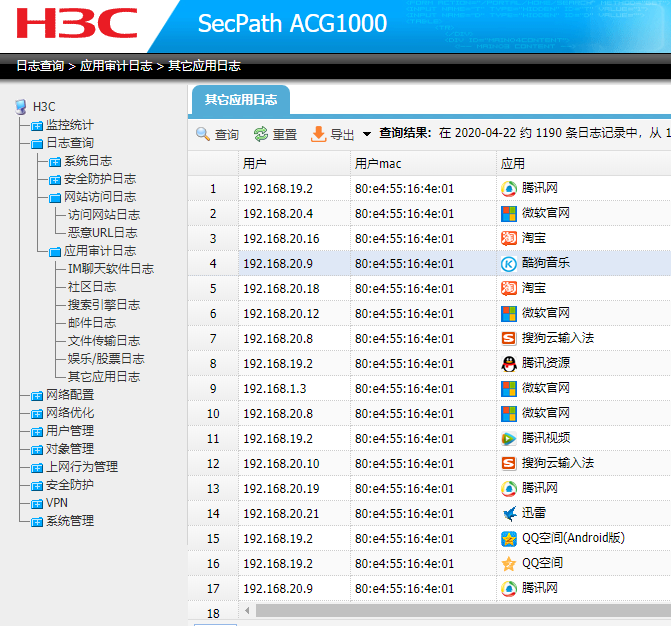The image size is (671, 626).
Task: Expand the 安全防护日志 folder
Action: tap(55, 180)
